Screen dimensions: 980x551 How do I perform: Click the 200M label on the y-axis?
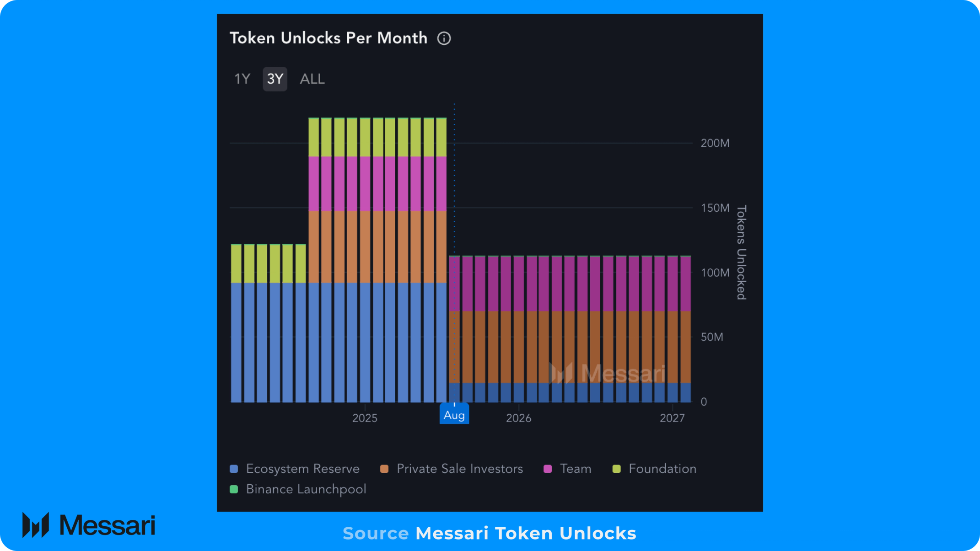click(x=715, y=143)
